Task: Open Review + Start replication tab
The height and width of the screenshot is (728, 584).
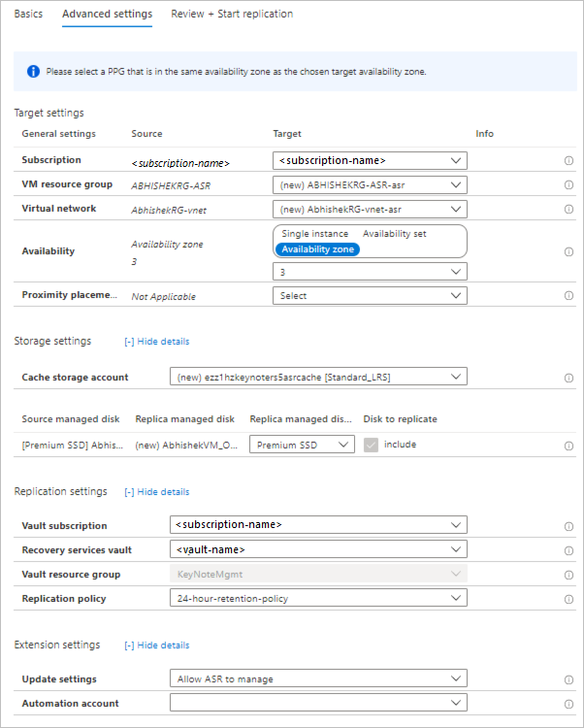Action: click(232, 14)
